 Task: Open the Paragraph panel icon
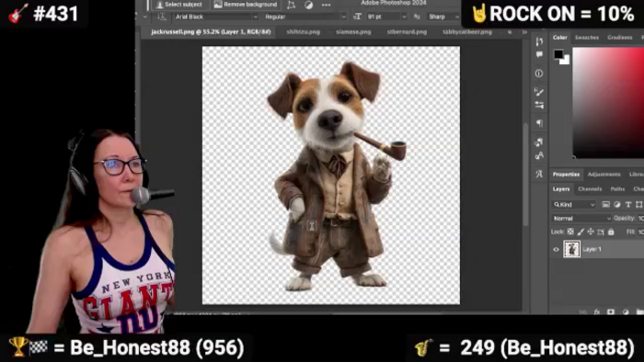tap(539, 123)
